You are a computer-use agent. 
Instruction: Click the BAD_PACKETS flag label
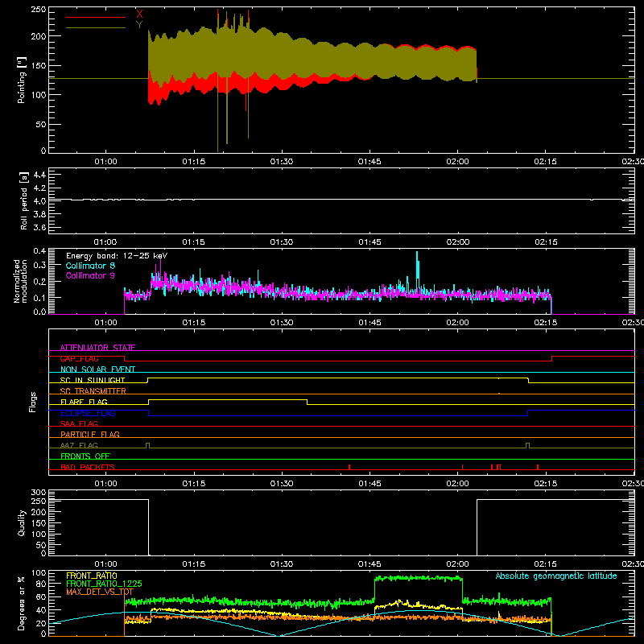88,467
